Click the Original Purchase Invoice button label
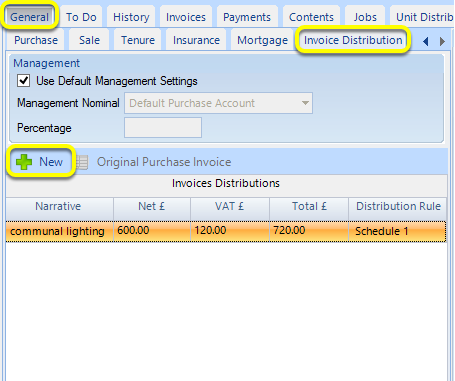455x381 pixels. point(164,162)
